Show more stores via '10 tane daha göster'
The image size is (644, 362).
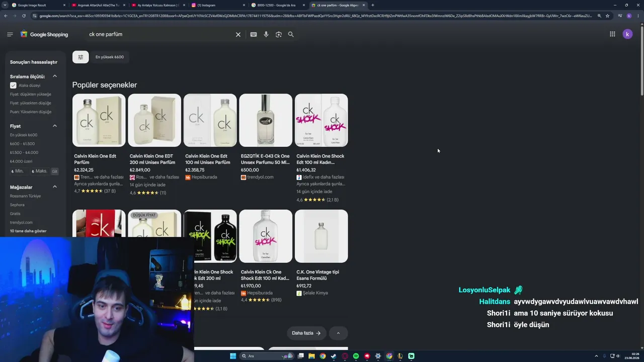point(28,231)
